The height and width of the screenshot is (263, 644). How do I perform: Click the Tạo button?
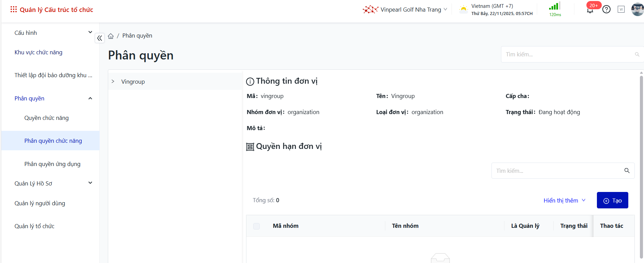(612, 200)
